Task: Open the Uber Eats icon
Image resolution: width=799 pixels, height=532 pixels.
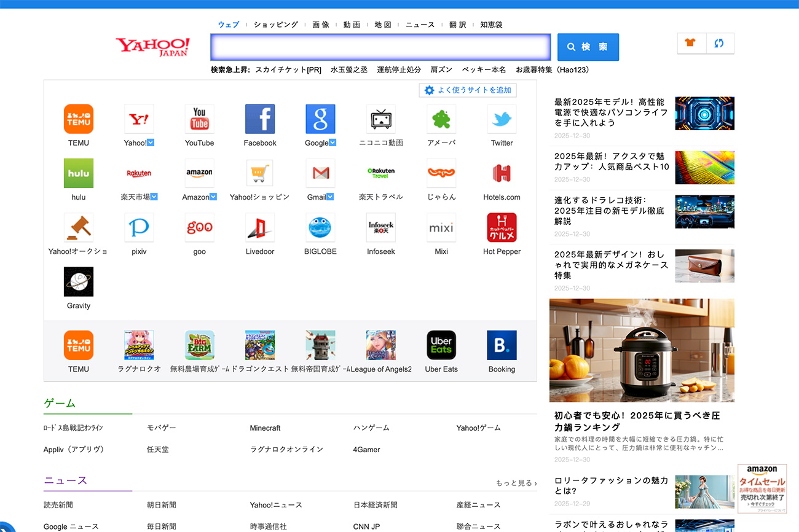Action: click(x=441, y=345)
